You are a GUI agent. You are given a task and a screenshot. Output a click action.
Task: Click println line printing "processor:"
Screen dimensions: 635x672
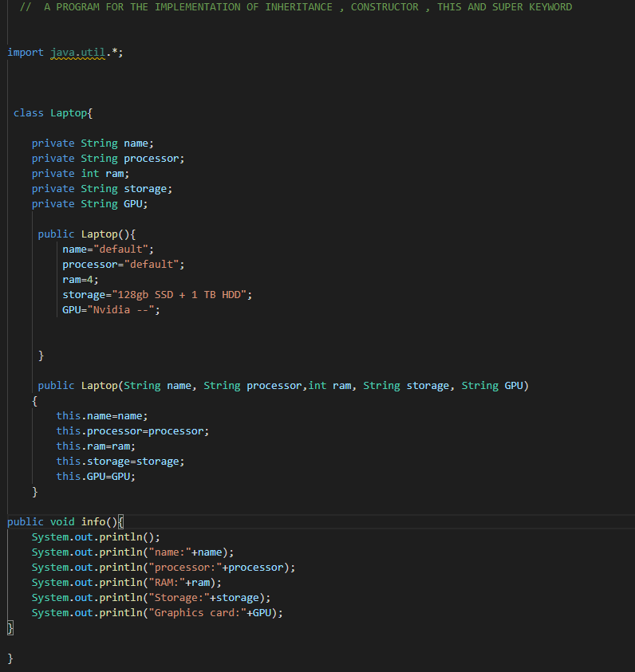[x=164, y=568]
